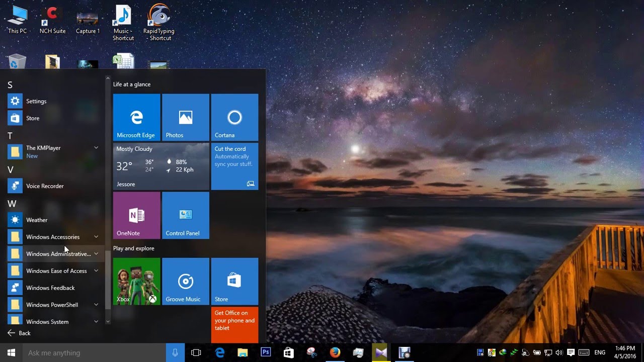Screen dimensions: 644x362
Task: Launch Firefox from the taskbar
Action: pyautogui.click(x=335, y=352)
